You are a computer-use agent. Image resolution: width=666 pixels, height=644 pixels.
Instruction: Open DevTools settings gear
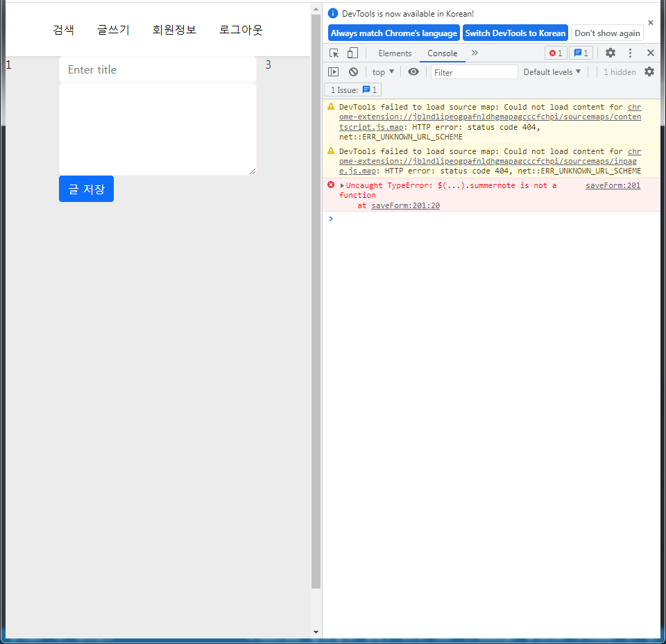pyautogui.click(x=610, y=53)
